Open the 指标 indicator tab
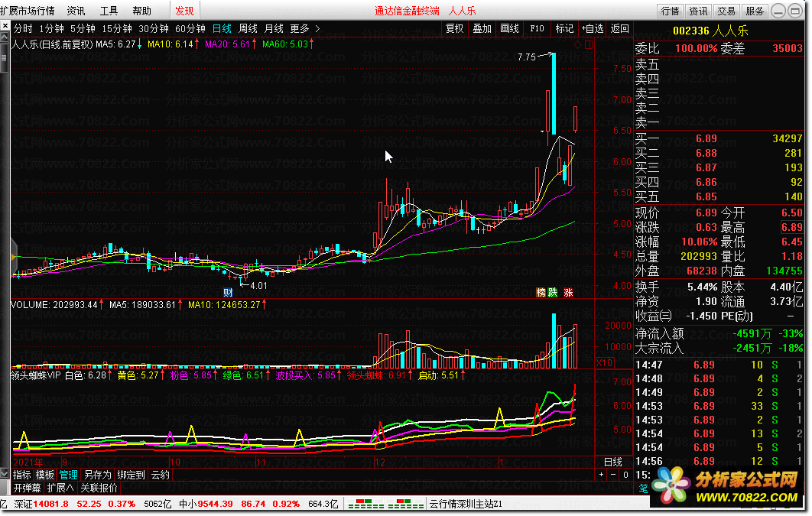The height and width of the screenshot is (516, 812). click(x=21, y=475)
